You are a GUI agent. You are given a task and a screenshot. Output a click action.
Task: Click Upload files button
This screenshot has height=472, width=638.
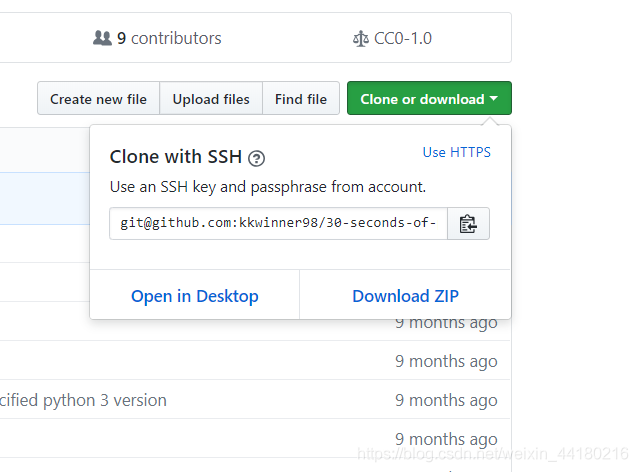point(211,98)
